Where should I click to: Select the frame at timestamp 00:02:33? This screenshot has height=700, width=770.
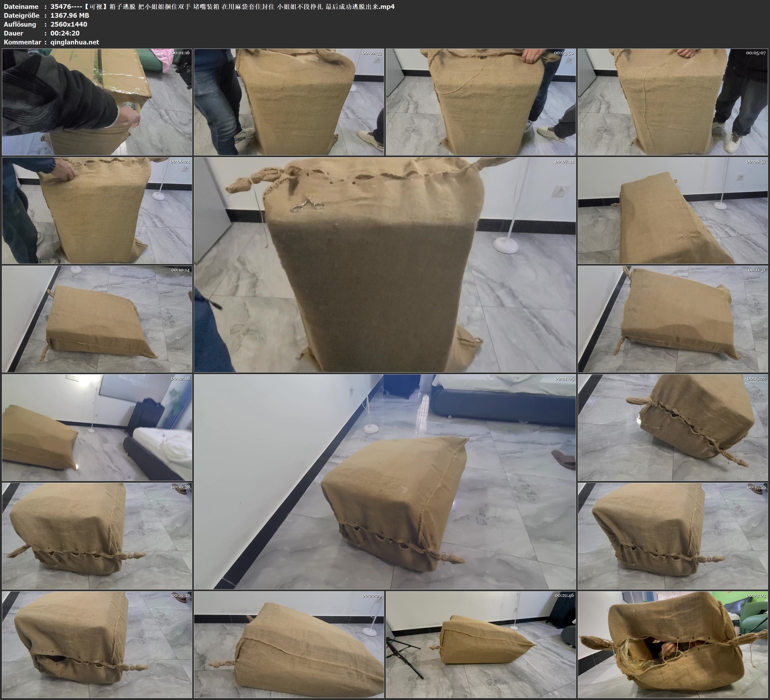pos(289,102)
